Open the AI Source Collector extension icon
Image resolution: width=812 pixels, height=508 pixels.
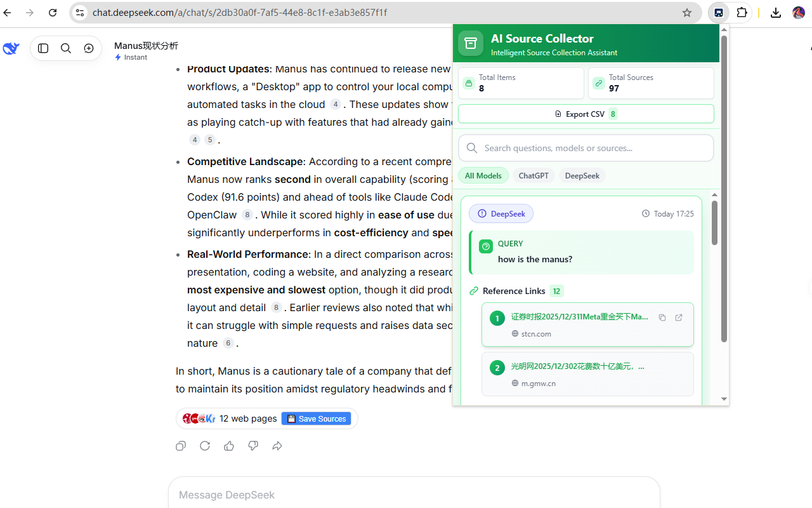coord(719,13)
